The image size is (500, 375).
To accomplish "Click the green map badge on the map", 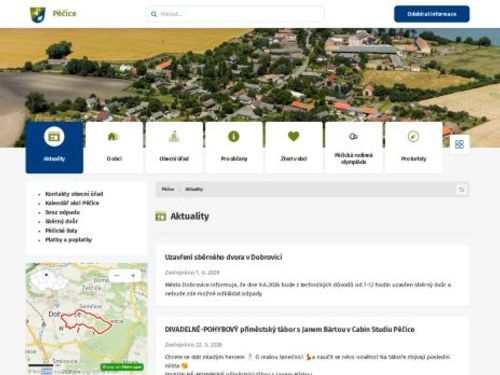I will click(x=122, y=367).
